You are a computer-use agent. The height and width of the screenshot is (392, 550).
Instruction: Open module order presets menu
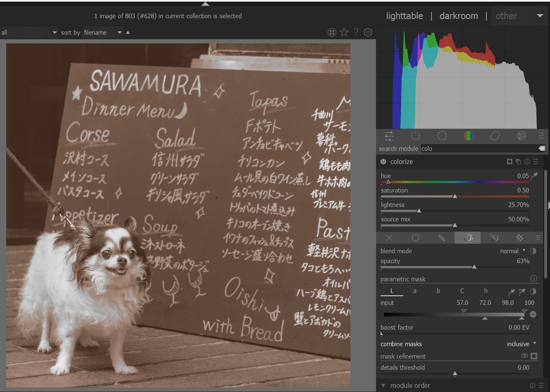541,386
